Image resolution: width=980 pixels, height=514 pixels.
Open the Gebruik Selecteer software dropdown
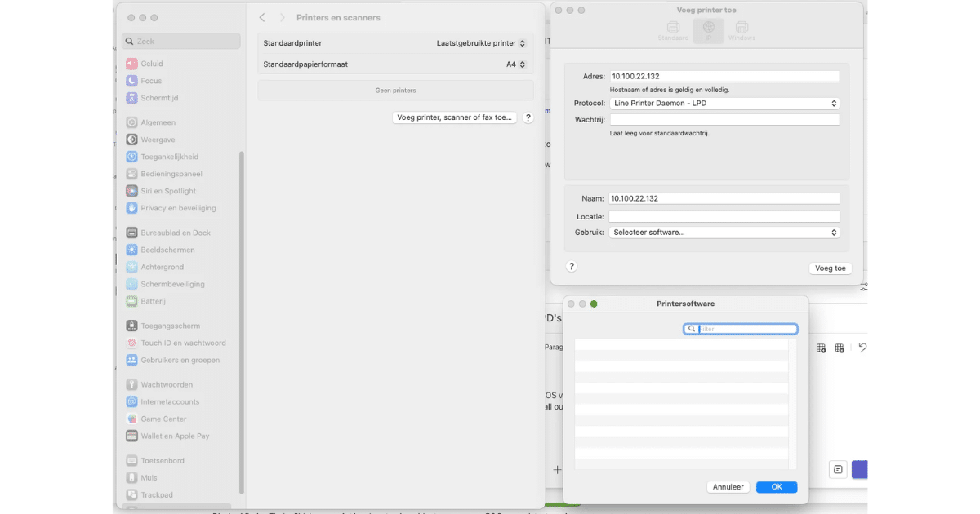(724, 233)
